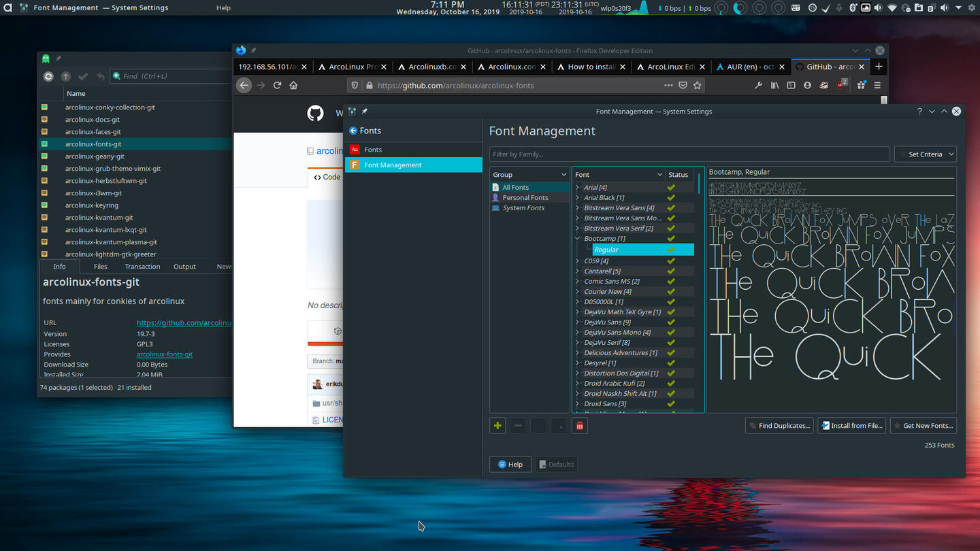This screenshot has height=551, width=980.
Task: Select Personal Fonts group
Action: pyautogui.click(x=525, y=197)
